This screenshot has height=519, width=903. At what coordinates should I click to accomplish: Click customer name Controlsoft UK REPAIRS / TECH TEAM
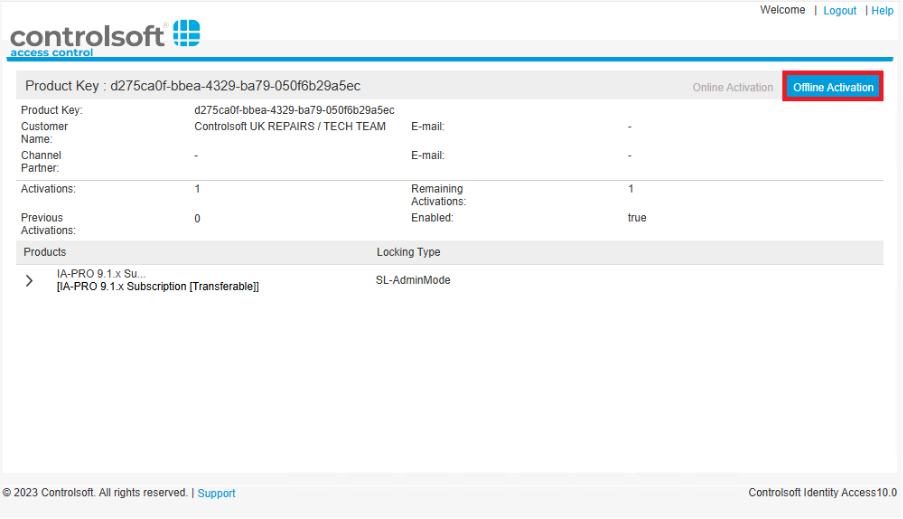click(x=290, y=126)
